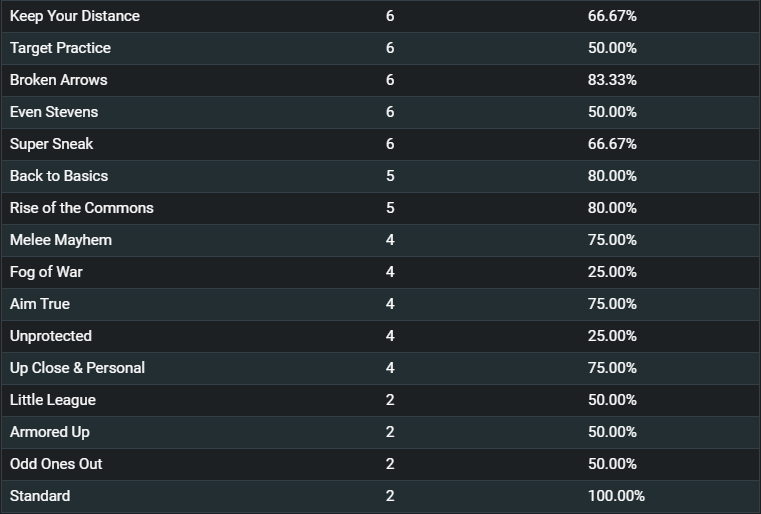Select Up Close & Personal row

[x=380, y=368]
